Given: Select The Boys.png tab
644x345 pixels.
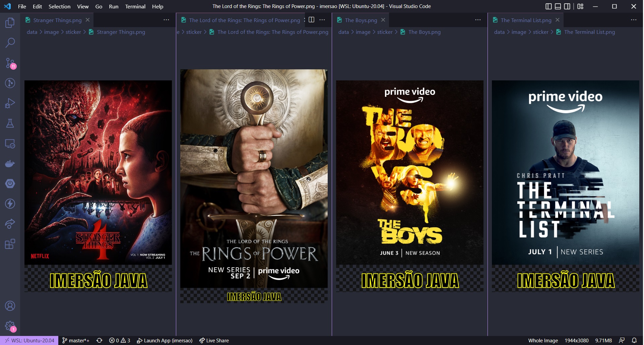Looking at the screenshot, I should 361,20.
